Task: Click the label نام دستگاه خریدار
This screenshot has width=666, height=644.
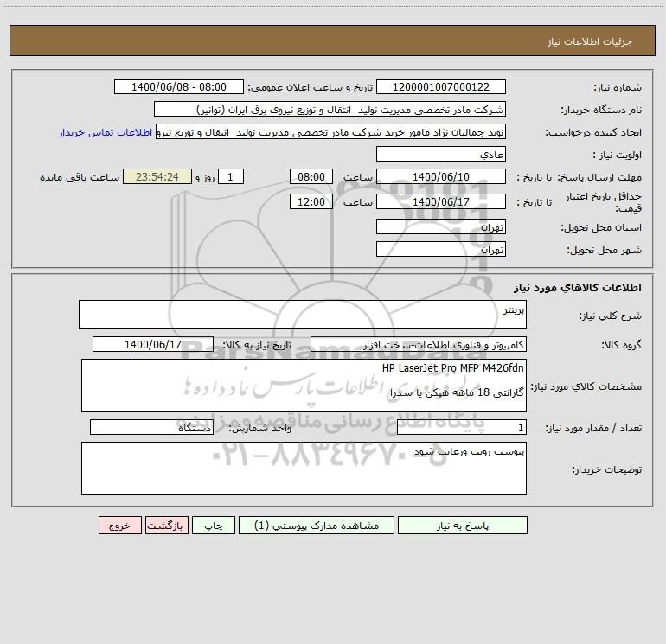Action: click(x=601, y=111)
